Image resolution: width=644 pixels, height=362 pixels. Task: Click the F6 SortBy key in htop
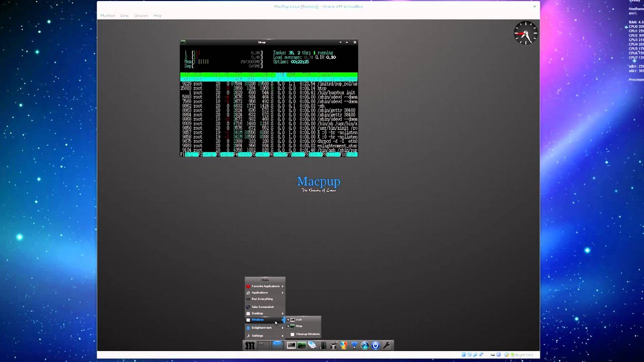pyautogui.click(x=278, y=155)
